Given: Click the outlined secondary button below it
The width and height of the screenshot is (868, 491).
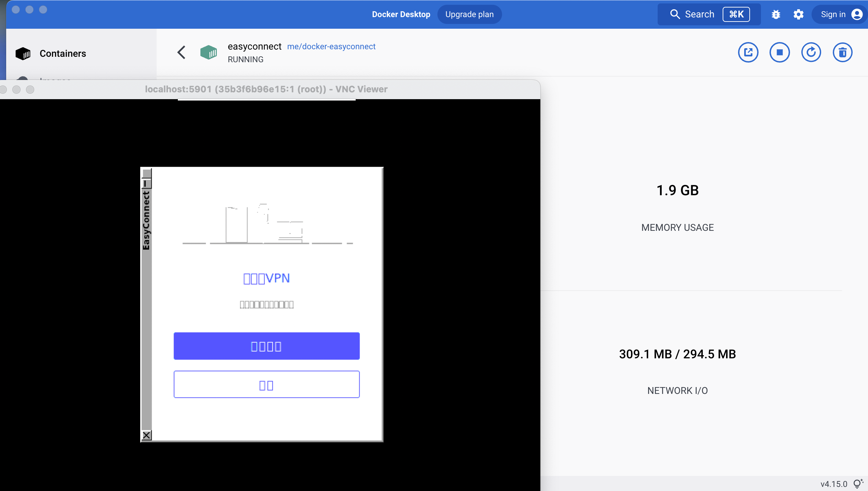Looking at the screenshot, I should [266, 384].
